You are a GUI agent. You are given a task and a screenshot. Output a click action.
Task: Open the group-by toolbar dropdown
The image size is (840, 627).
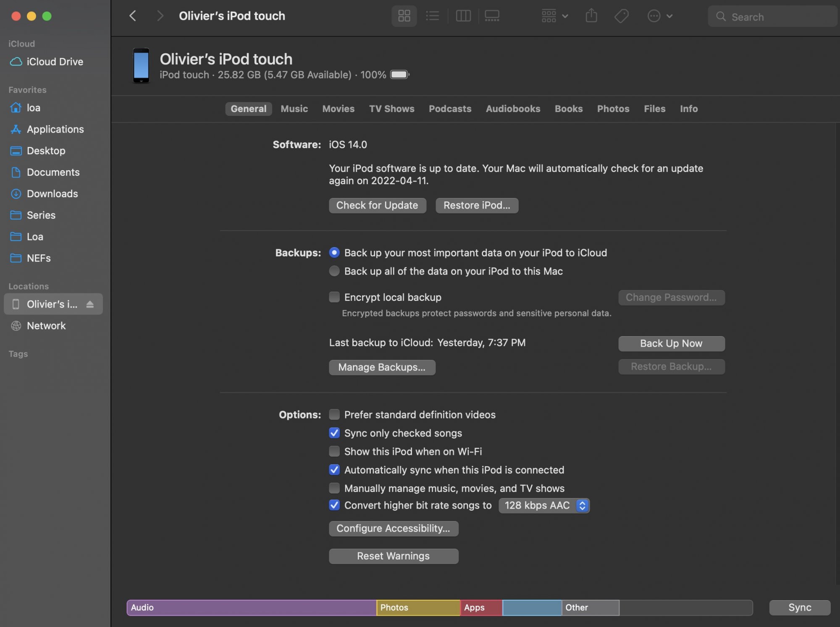coord(554,16)
